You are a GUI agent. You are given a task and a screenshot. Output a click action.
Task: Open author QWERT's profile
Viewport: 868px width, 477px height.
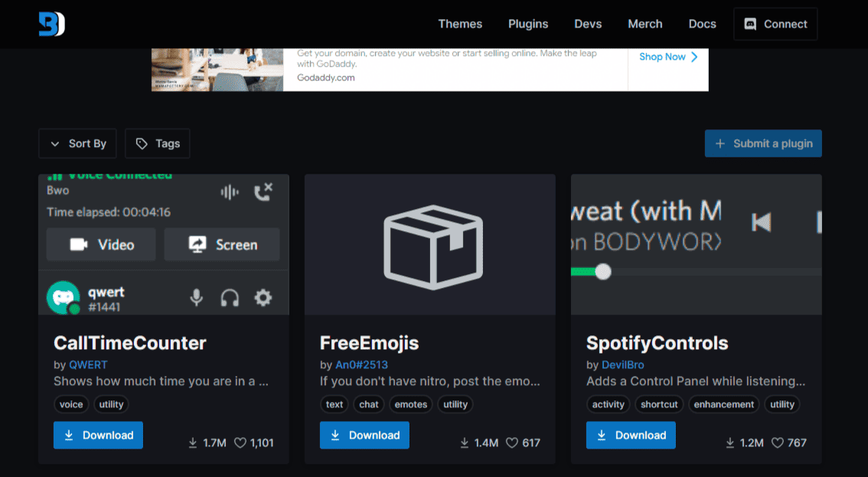click(88, 364)
